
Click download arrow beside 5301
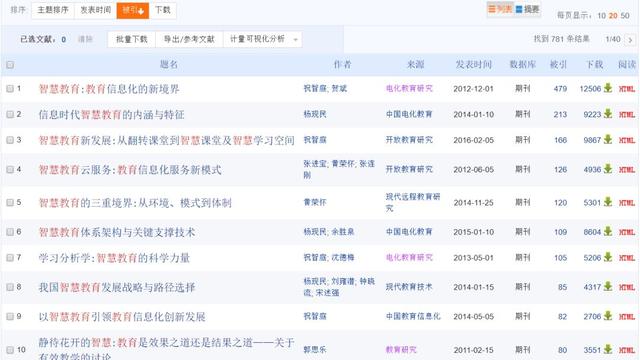tap(608, 202)
